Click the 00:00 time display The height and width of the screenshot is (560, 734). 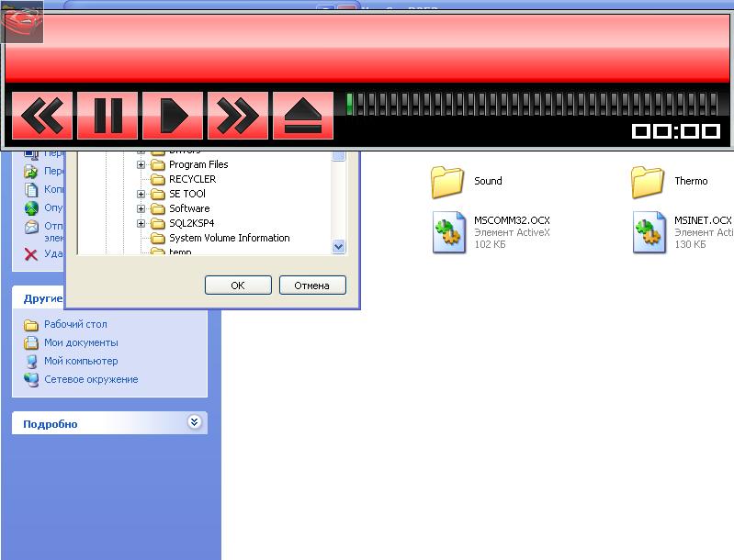pyautogui.click(x=676, y=131)
